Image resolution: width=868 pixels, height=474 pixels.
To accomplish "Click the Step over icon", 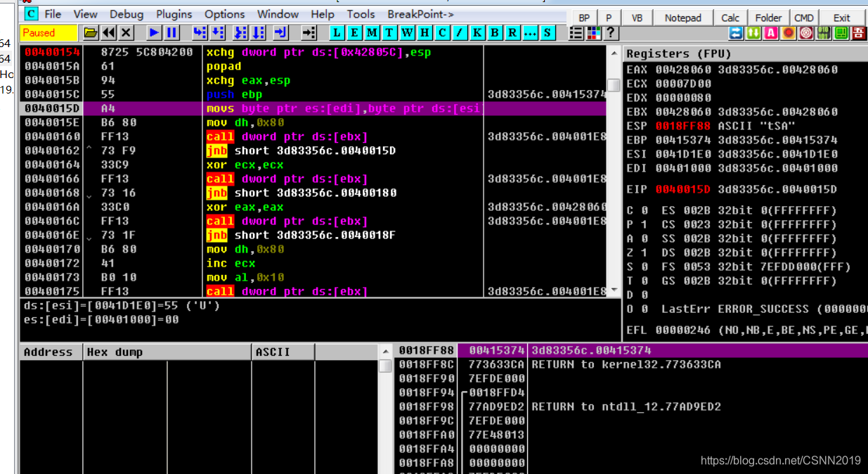I will tap(217, 32).
